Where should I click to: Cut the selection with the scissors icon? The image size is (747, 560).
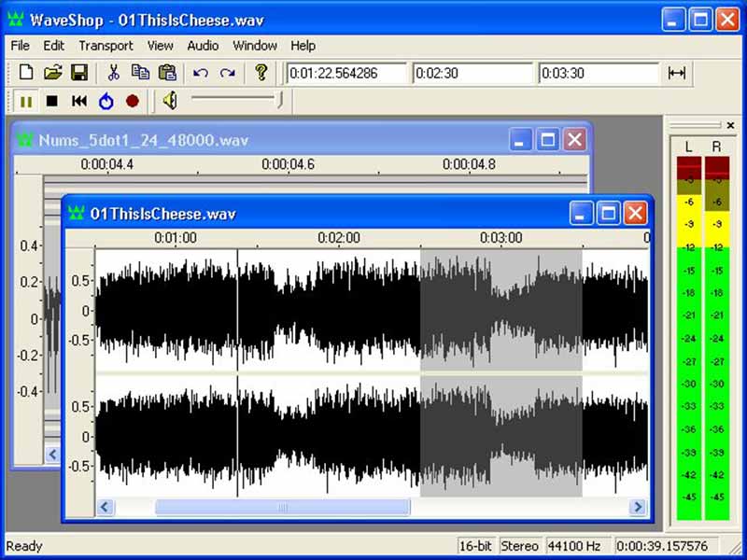click(x=113, y=73)
